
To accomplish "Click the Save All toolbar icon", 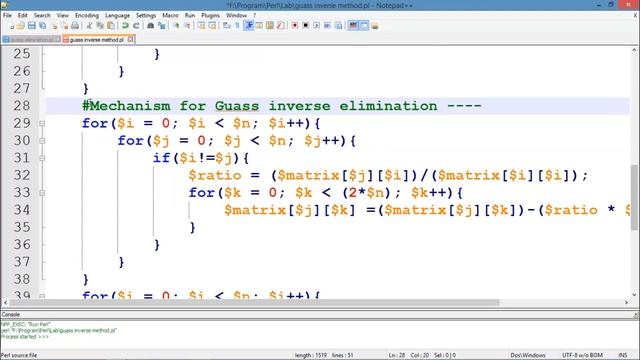I will tap(42, 26).
